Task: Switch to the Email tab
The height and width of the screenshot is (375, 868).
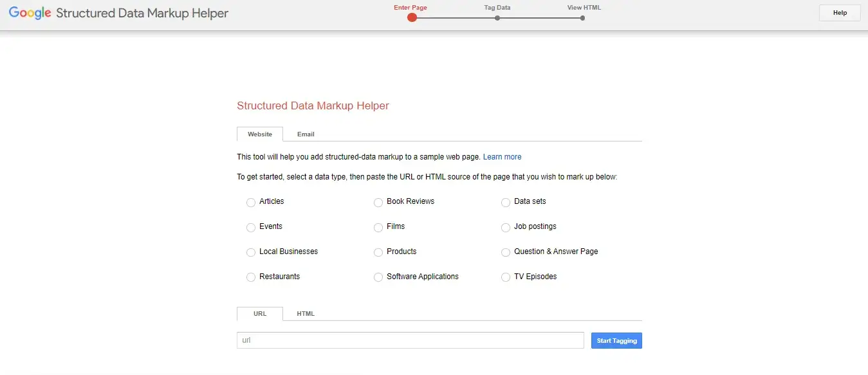Action: [306, 134]
